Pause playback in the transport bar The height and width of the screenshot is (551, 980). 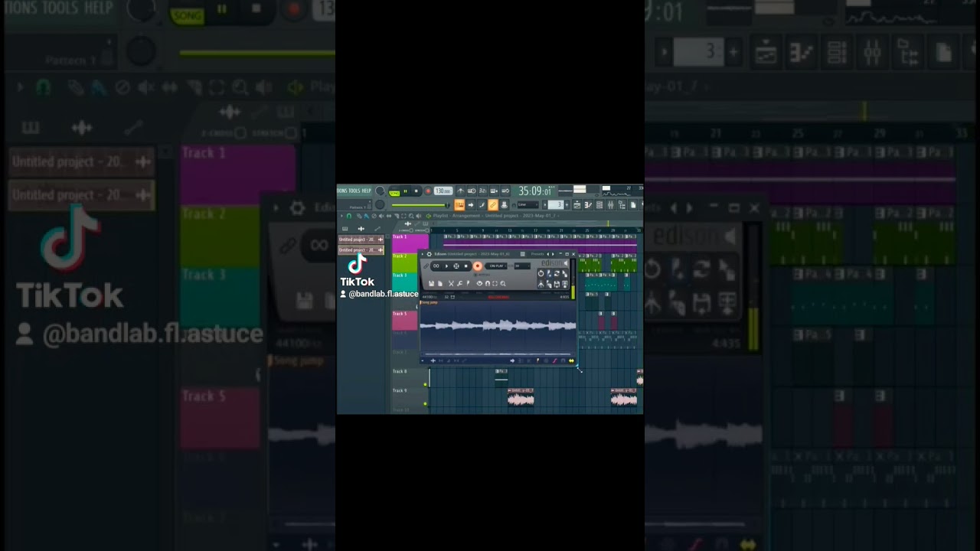405,191
